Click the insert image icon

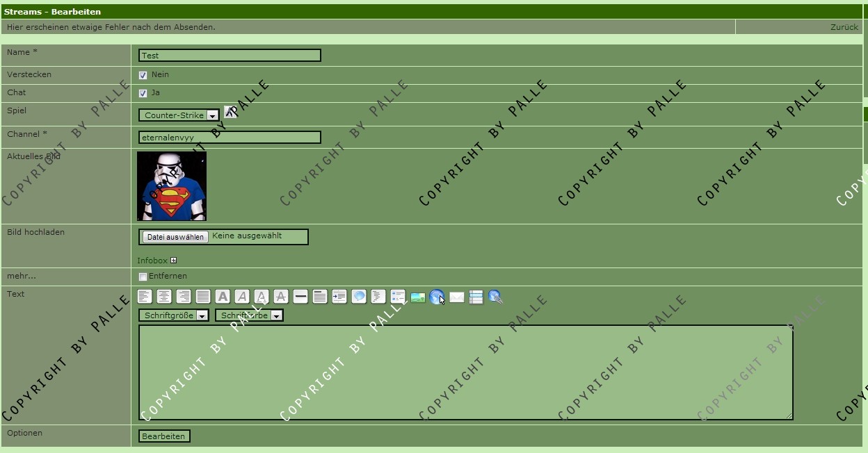418,297
